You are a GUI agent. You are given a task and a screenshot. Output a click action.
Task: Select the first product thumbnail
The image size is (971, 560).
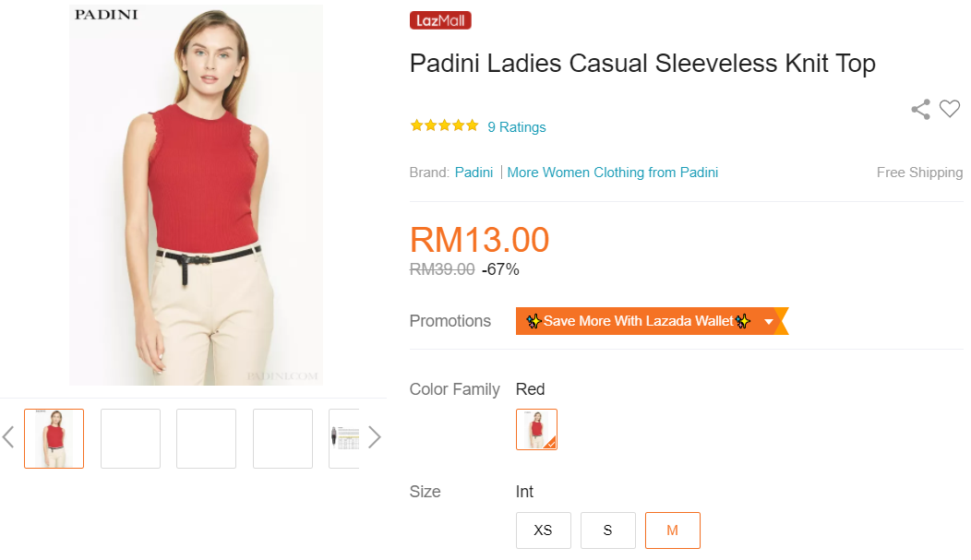(x=54, y=438)
